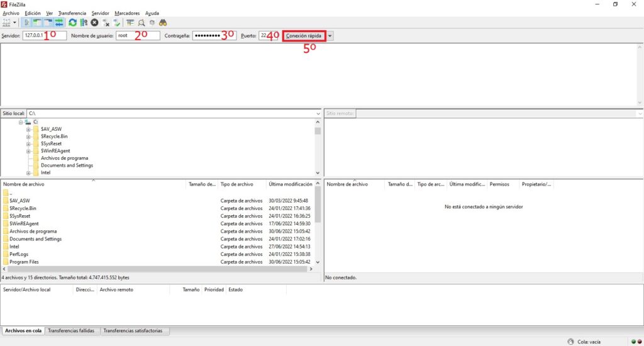Open the Site Manager icon

click(6, 23)
